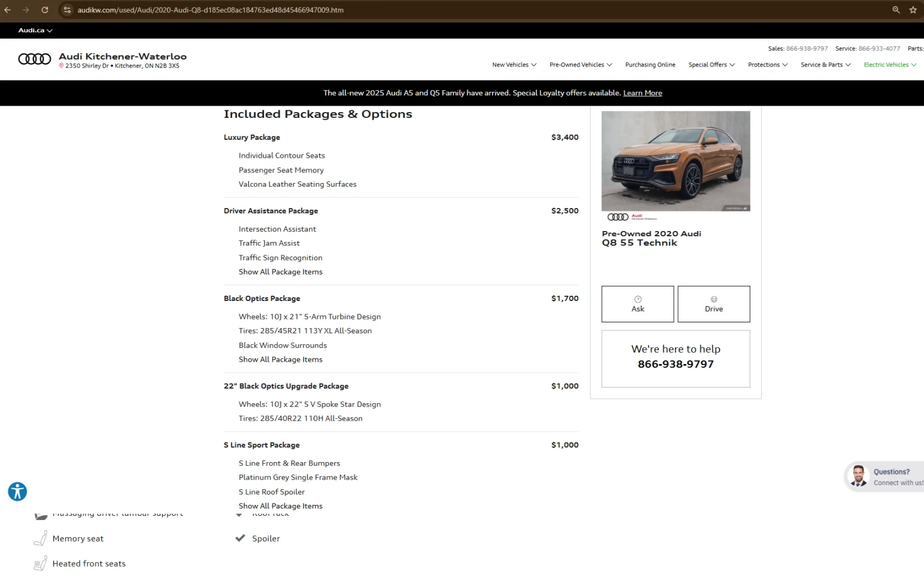
Task: Bookmark this page with star icon
Action: pos(913,10)
